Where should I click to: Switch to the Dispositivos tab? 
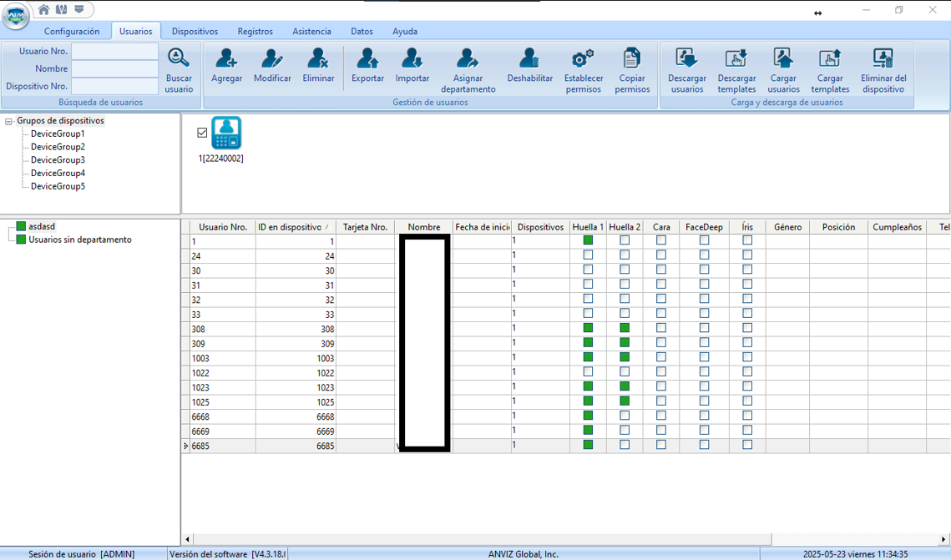[195, 31]
